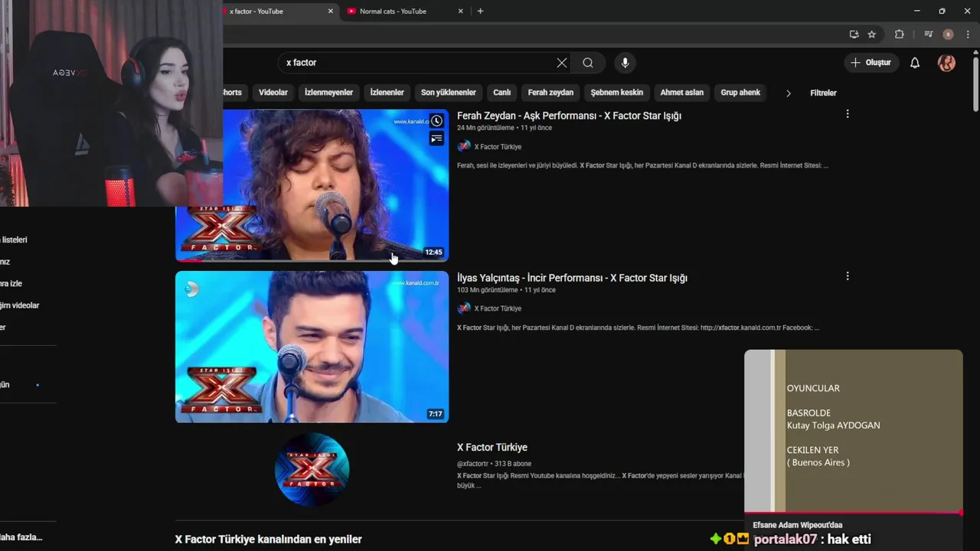The height and width of the screenshot is (551, 980).
Task: Select the Ahmet aslan chip
Action: click(681, 93)
